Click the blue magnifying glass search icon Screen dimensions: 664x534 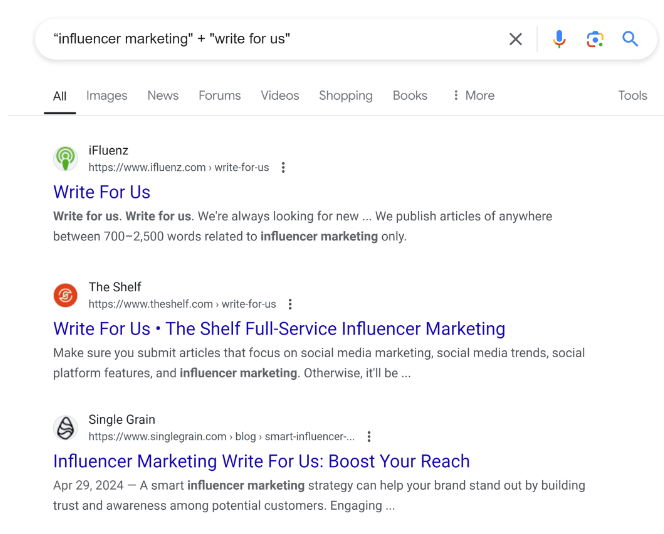click(630, 39)
